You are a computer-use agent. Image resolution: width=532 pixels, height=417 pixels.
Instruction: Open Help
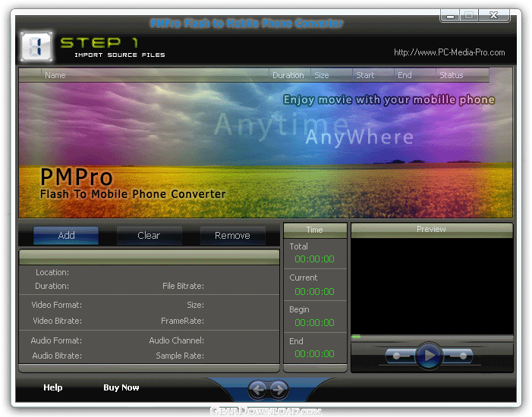pyautogui.click(x=53, y=387)
